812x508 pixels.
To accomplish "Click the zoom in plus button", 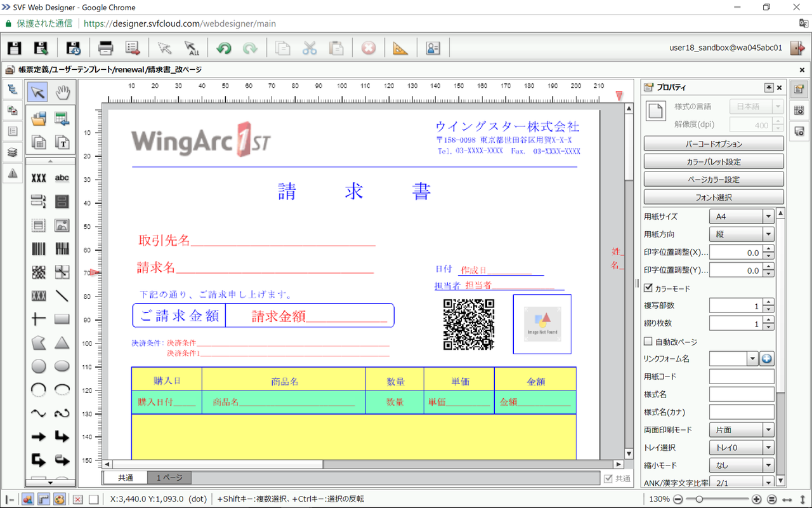I will pyautogui.click(x=757, y=499).
